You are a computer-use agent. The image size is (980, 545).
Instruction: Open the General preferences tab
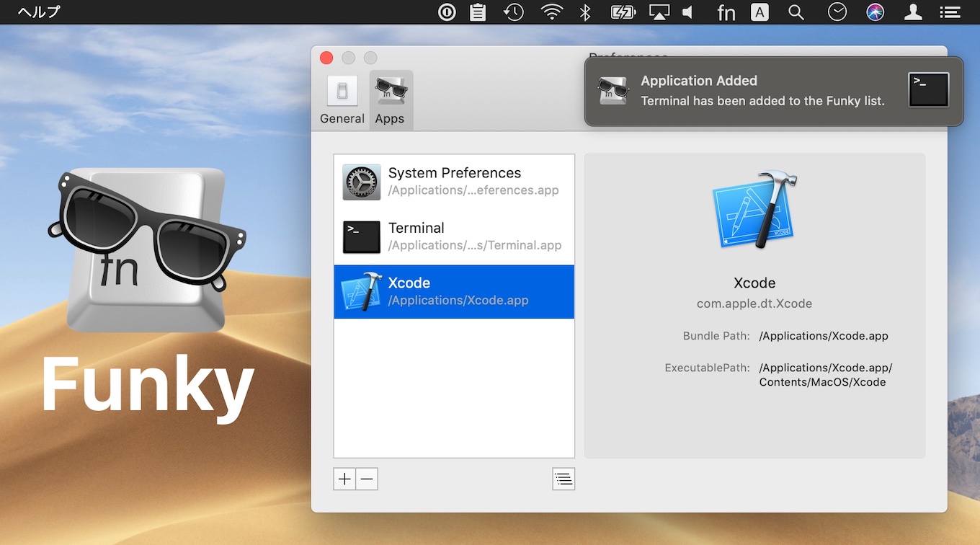pyautogui.click(x=342, y=100)
